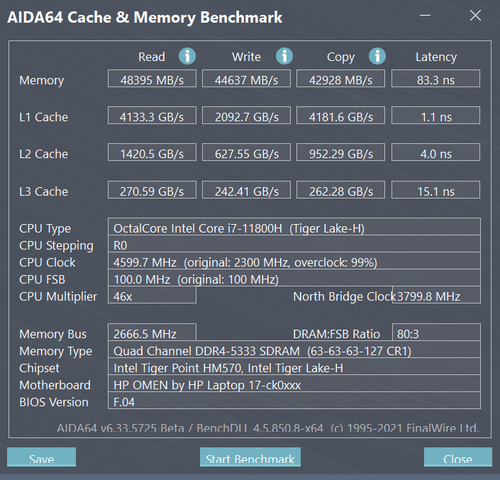Click the DRAM:FSB Ratio 80:3 field
Image resolution: width=500 pixels, height=480 pixels.
tap(436, 332)
